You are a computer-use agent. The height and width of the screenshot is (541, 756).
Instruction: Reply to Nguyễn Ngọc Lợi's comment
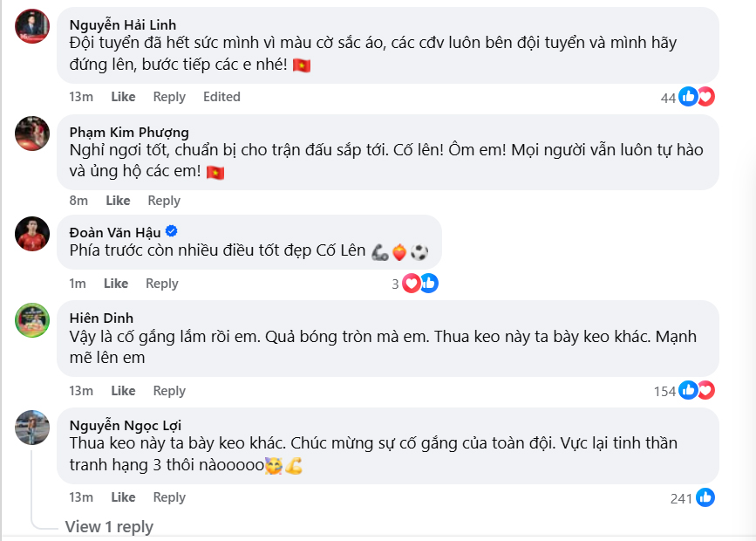(x=169, y=497)
